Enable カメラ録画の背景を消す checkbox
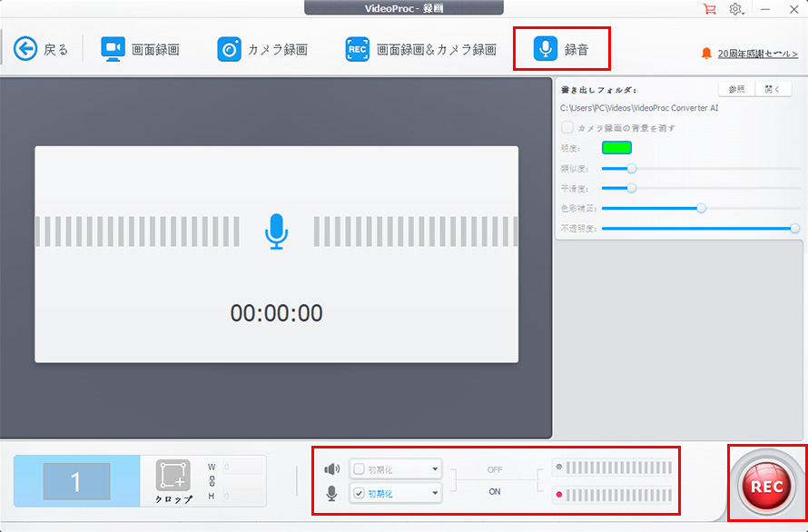Screen dimensions: 808x532 coord(567,127)
